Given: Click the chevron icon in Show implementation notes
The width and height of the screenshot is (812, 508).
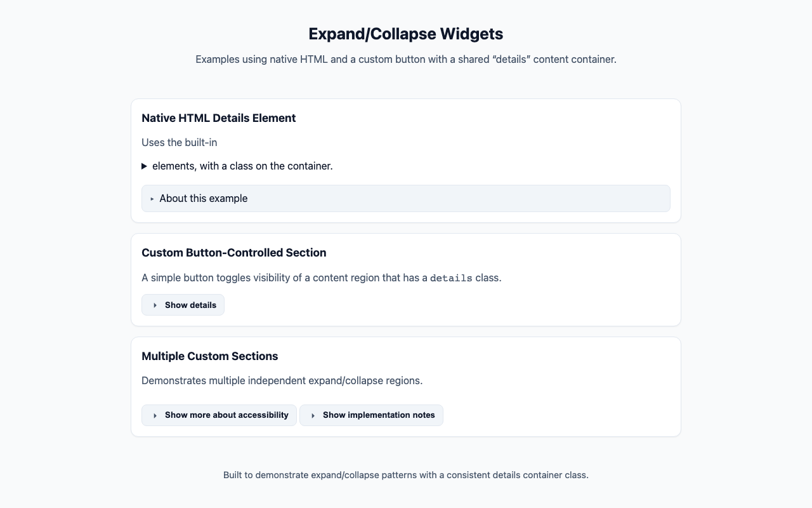Looking at the screenshot, I should [313, 415].
